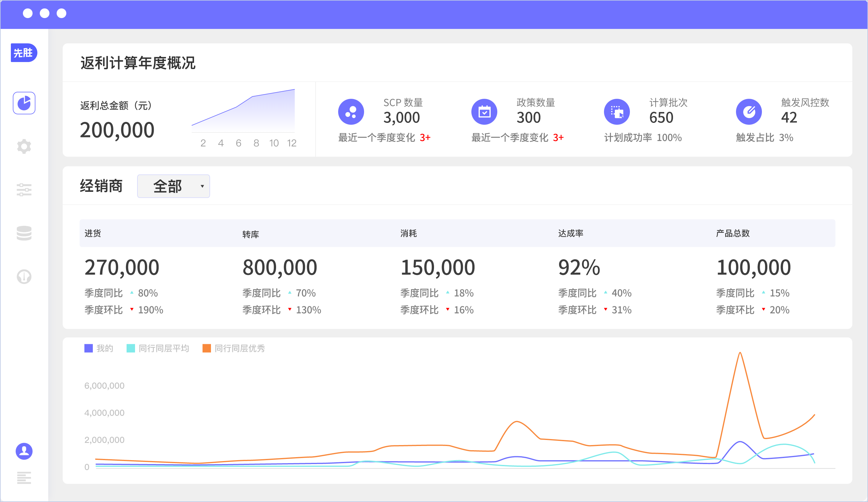This screenshot has width=868, height=502.
Task: Click the 650 calculation batch value
Action: point(661,118)
